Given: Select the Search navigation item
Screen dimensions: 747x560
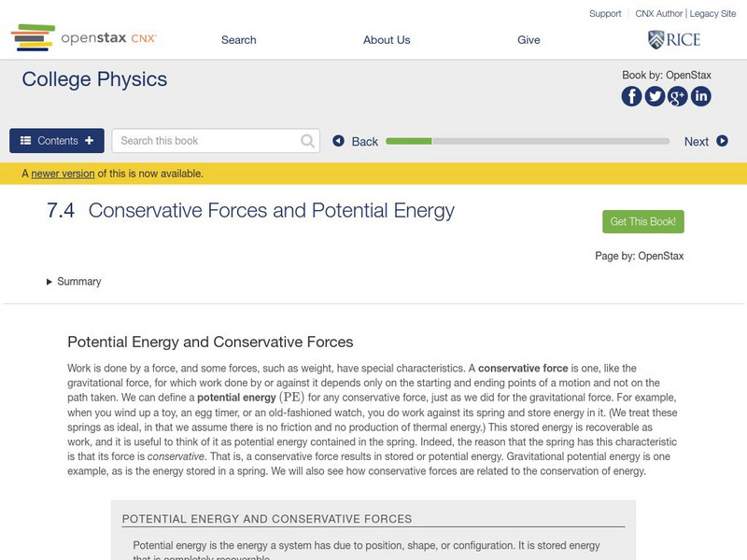Looking at the screenshot, I should coord(238,40).
